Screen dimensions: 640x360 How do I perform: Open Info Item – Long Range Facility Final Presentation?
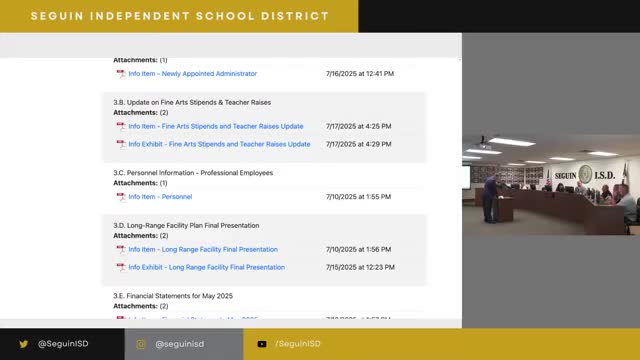[x=203, y=249]
